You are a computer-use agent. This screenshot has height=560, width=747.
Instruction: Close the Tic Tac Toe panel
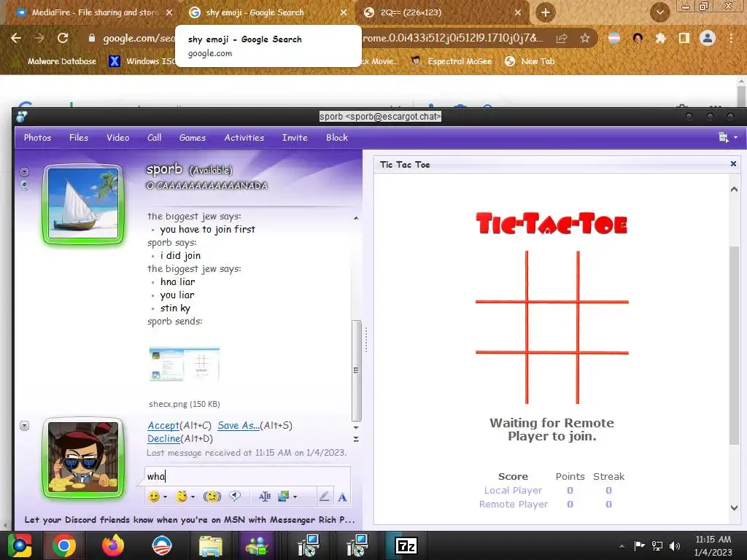coord(733,164)
